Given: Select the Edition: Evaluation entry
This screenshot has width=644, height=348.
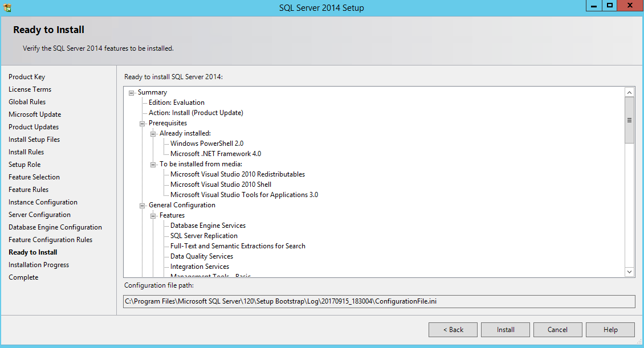Looking at the screenshot, I should coord(176,103).
